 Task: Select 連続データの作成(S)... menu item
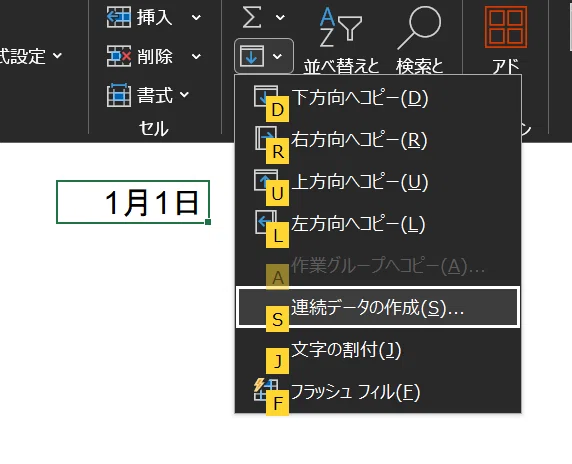point(378,307)
